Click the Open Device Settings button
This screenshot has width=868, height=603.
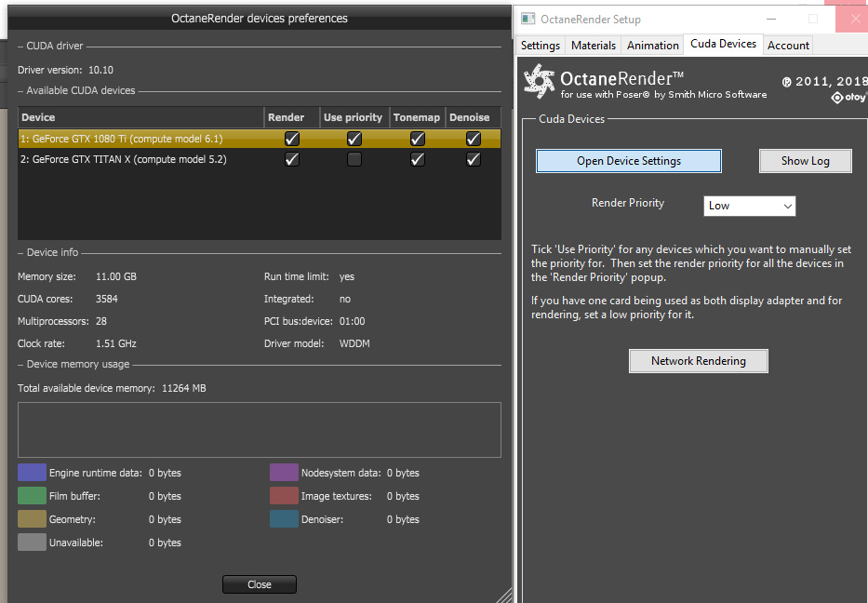629,161
